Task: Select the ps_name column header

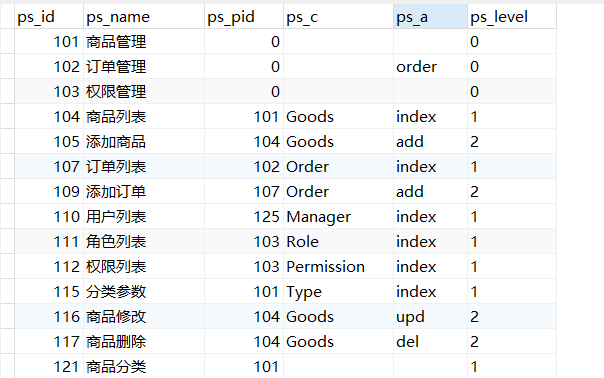Action: point(144,17)
